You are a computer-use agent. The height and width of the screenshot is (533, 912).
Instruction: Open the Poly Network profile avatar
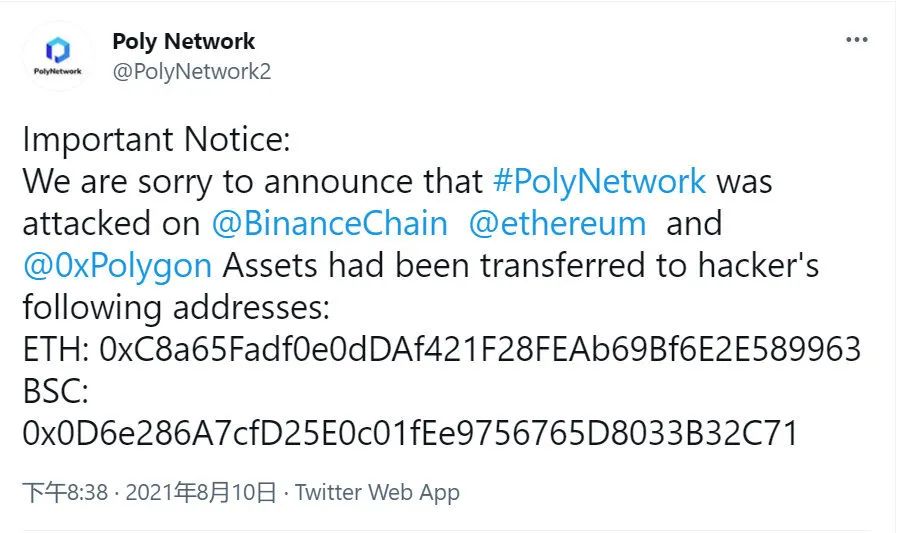58,56
